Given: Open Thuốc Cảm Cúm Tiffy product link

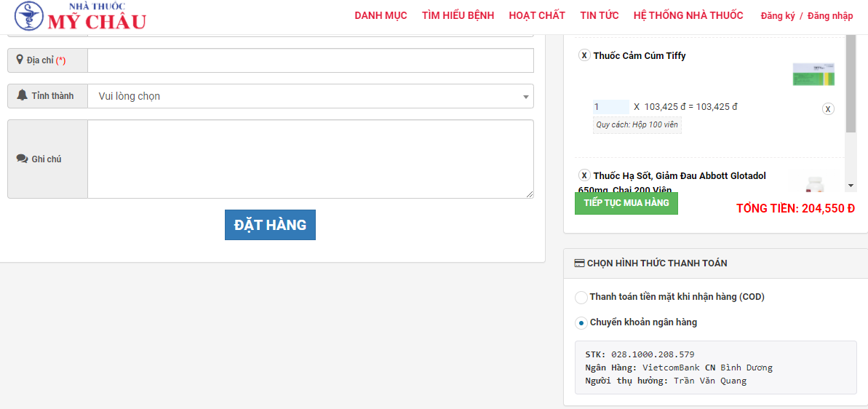Looking at the screenshot, I should point(640,56).
